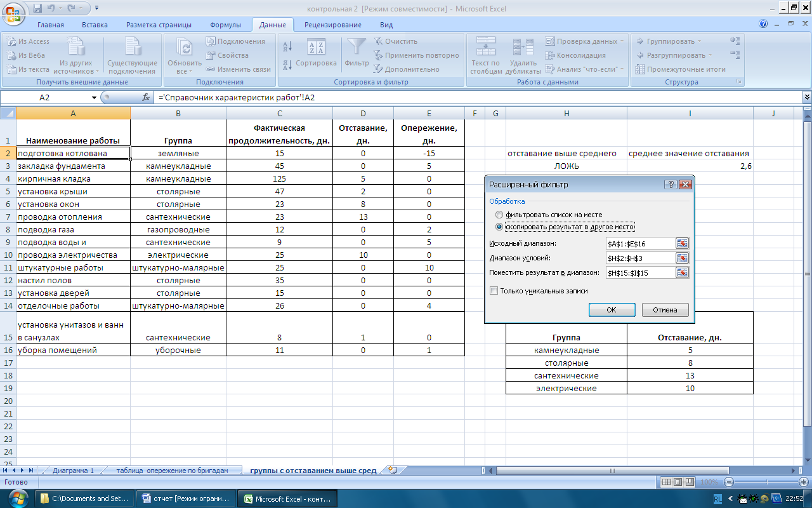Image resolution: width=812 pixels, height=508 pixels.
Task: Click the Отмена button in the dialog
Action: [x=665, y=310]
